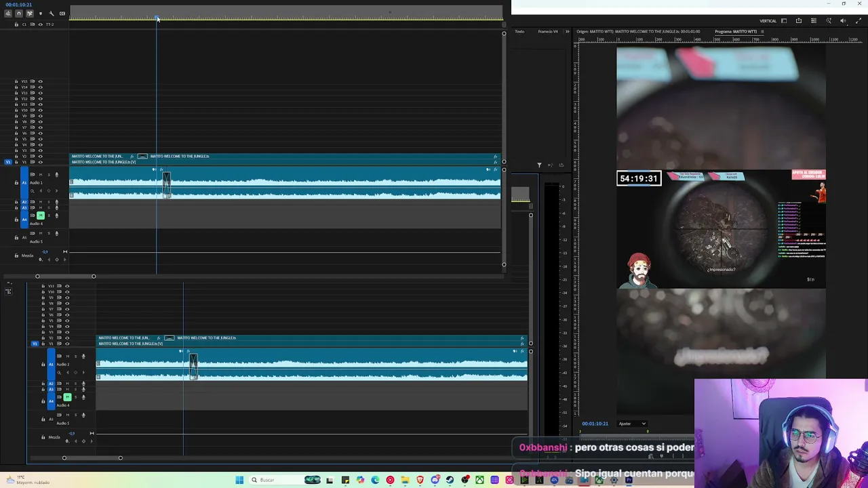Lock track V15 in the upper timeline
The height and width of the screenshot is (488, 868).
16,81
